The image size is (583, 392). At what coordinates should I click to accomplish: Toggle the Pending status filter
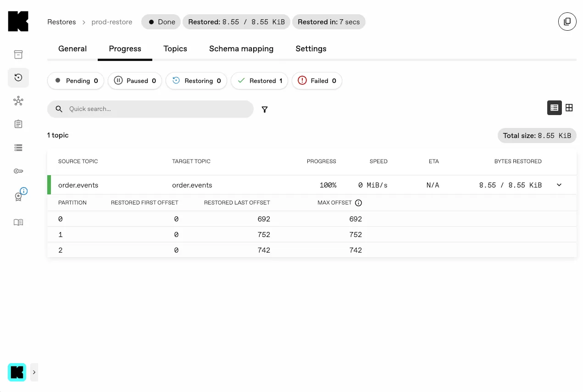(x=76, y=81)
